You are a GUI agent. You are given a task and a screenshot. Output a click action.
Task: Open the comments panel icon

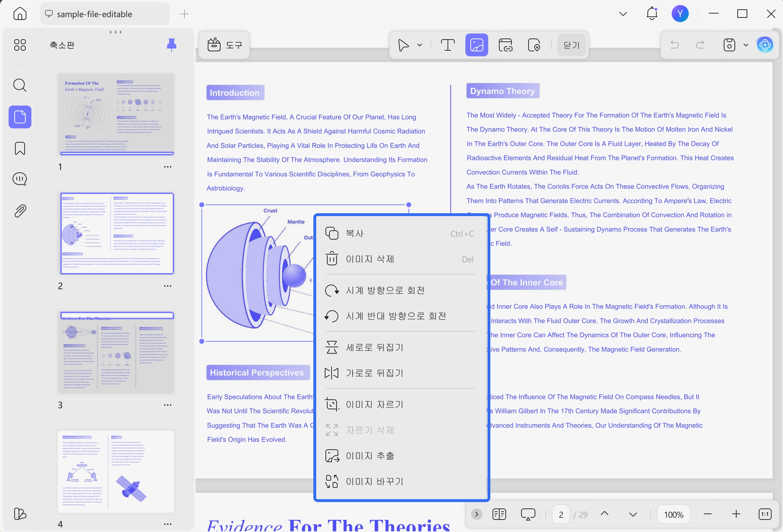[x=20, y=179]
